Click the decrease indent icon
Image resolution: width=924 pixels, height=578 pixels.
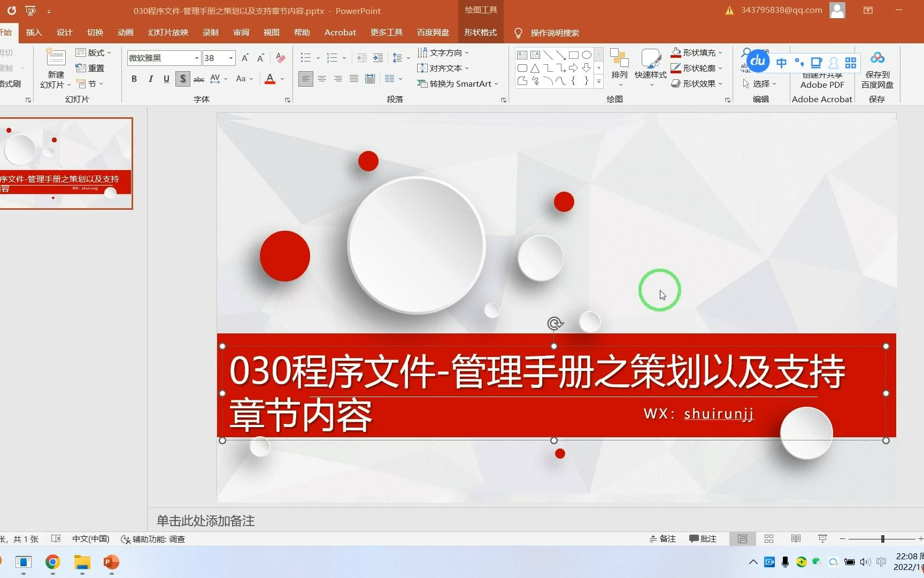click(x=362, y=58)
